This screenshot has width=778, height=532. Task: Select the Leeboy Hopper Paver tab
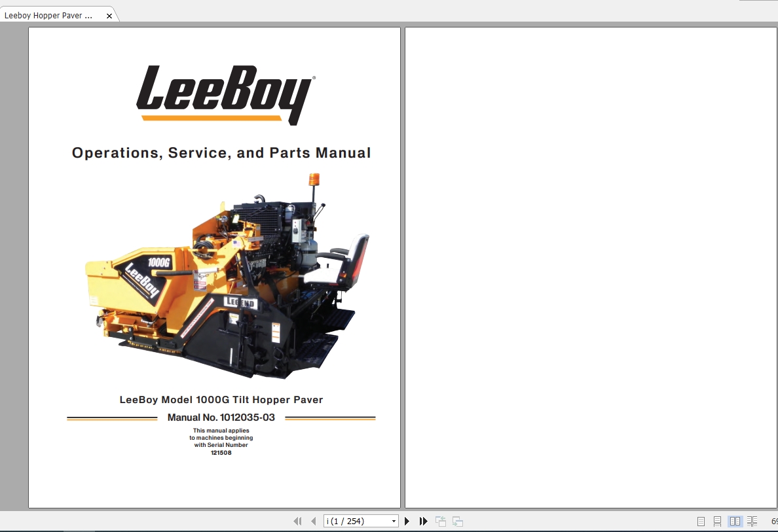point(49,15)
